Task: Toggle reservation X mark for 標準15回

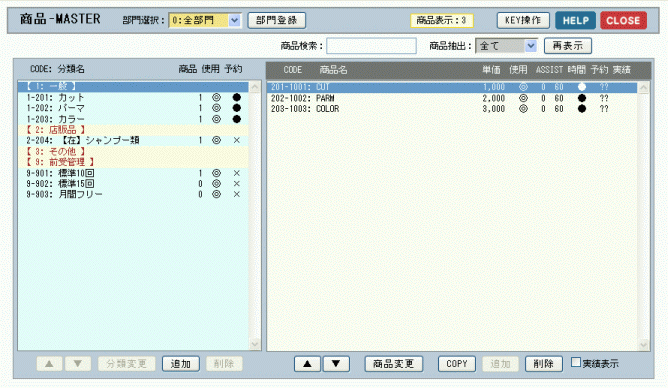Action: [x=237, y=184]
